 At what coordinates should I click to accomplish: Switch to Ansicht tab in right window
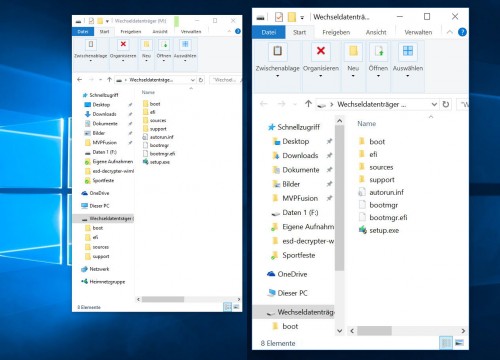[x=376, y=32]
